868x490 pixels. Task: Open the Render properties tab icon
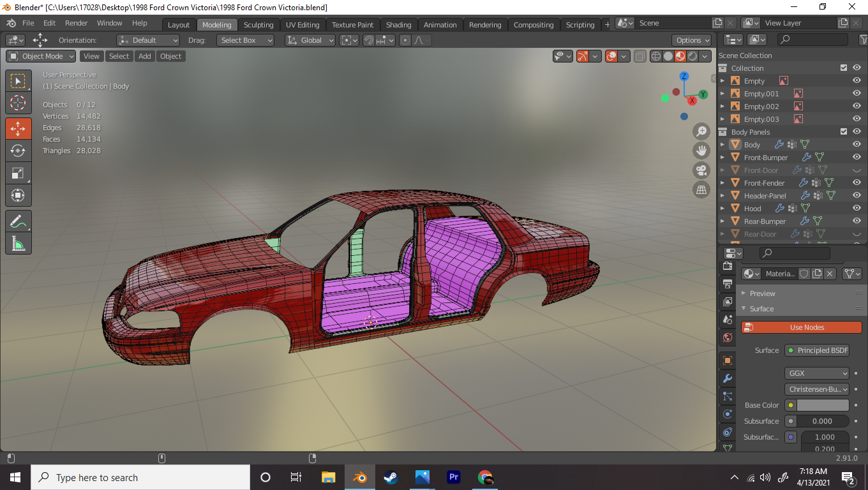click(727, 265)
